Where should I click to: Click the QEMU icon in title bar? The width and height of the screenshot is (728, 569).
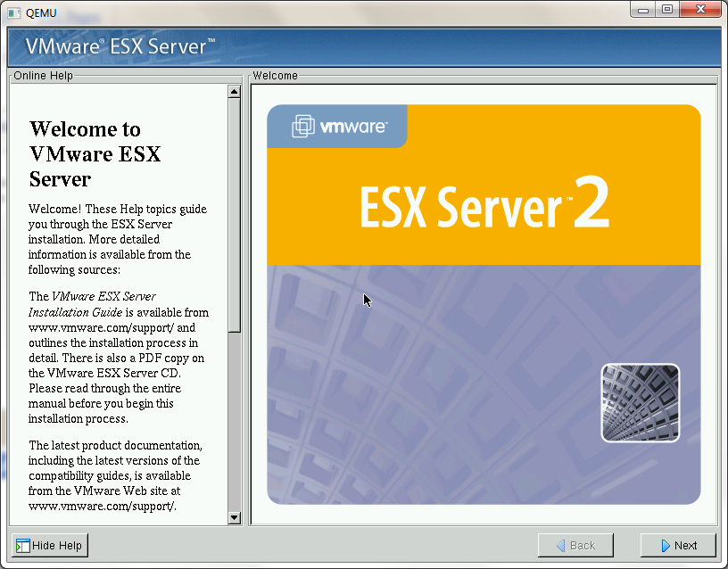point(13,12)
